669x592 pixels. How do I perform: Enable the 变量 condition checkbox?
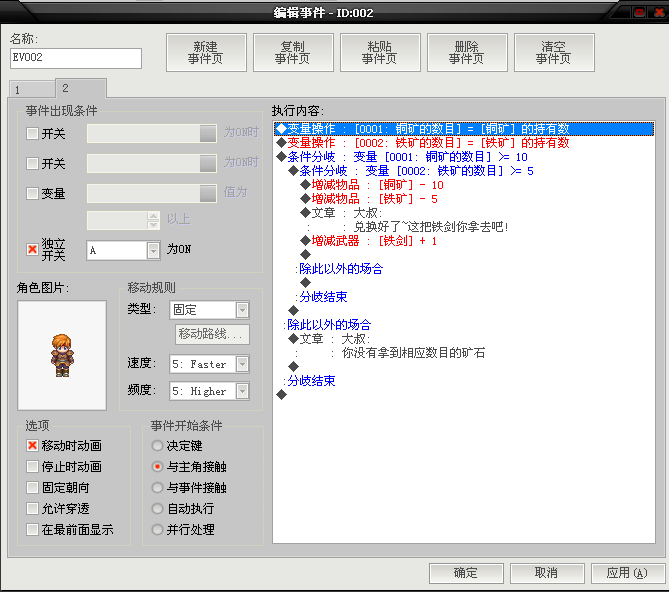click(x=32, y=194)
